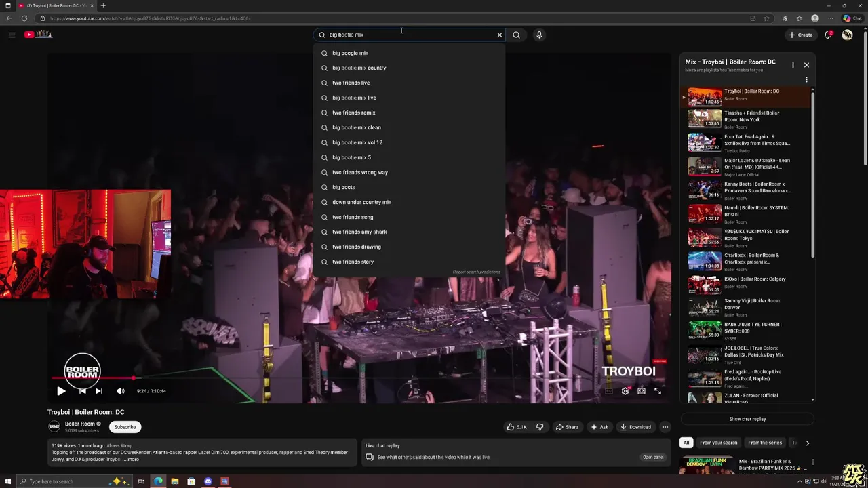Reload the page in browser toolbar

pos(24,18)
